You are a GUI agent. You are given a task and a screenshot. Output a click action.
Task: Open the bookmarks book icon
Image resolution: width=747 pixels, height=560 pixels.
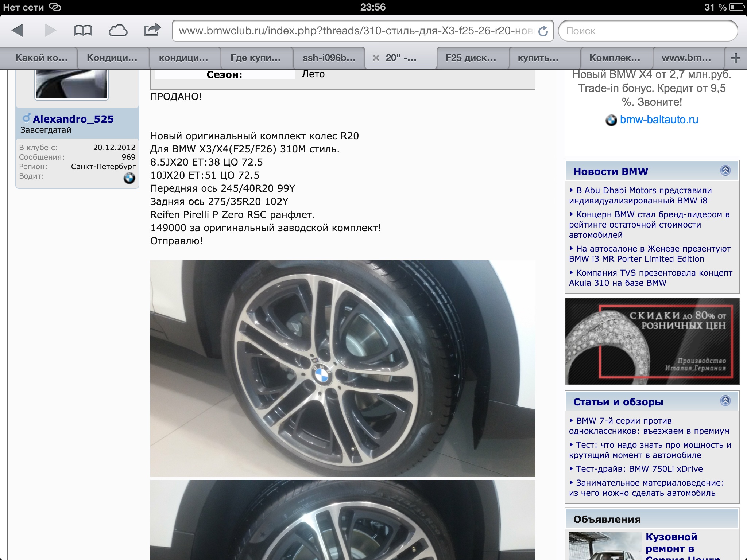click(x=83, y=31)
